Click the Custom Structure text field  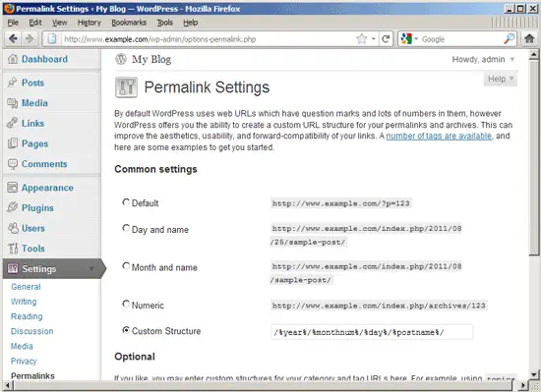(372, 332)
